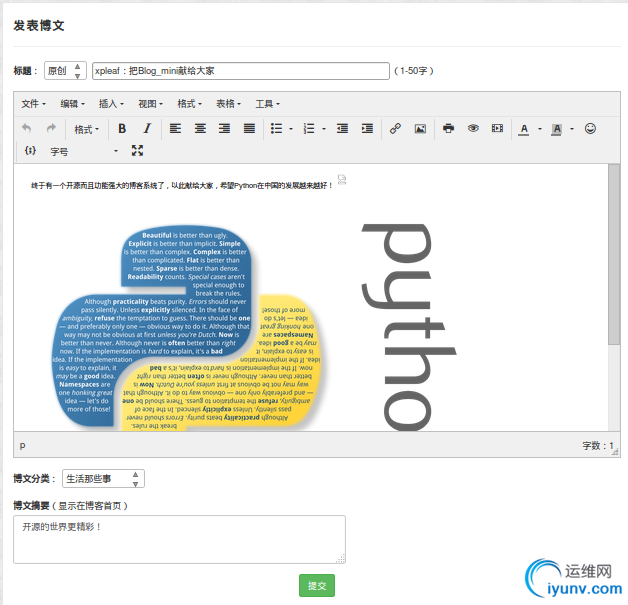Apply background color with the highlighted A icon
The height and width of the screenshot is (605, 628).
(x=556, y=129)
